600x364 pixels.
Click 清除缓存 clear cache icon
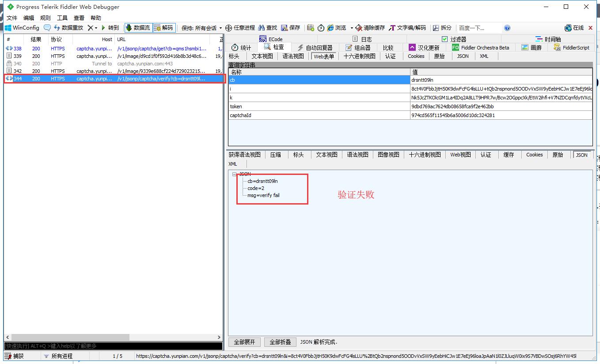tap(370, 28)
